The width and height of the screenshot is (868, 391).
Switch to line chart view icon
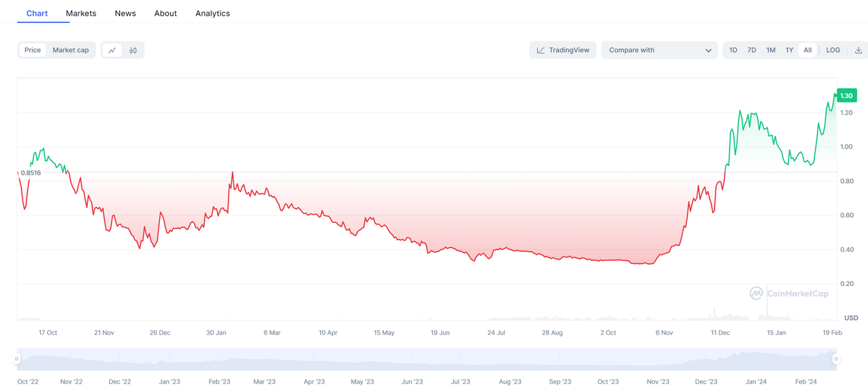pos(113,50)
